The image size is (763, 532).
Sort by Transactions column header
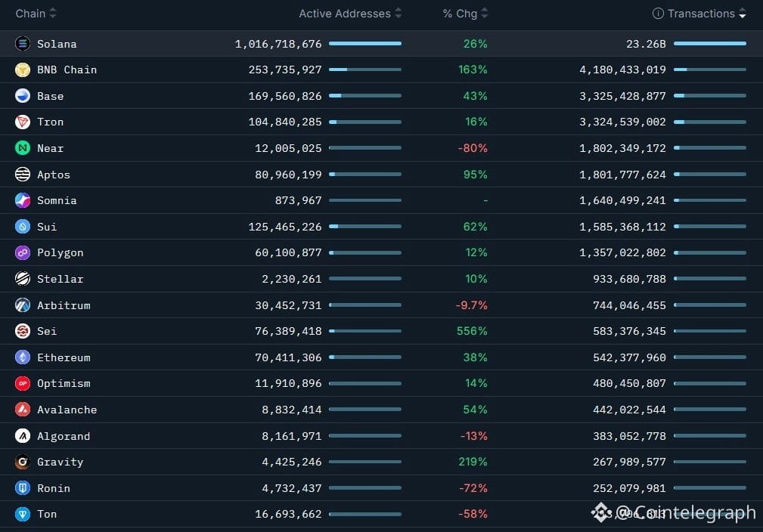(701, 14)
